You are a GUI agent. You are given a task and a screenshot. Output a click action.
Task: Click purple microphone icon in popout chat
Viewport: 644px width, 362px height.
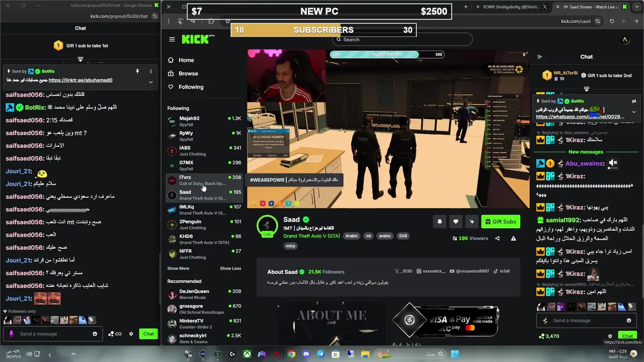click(11, 334)
